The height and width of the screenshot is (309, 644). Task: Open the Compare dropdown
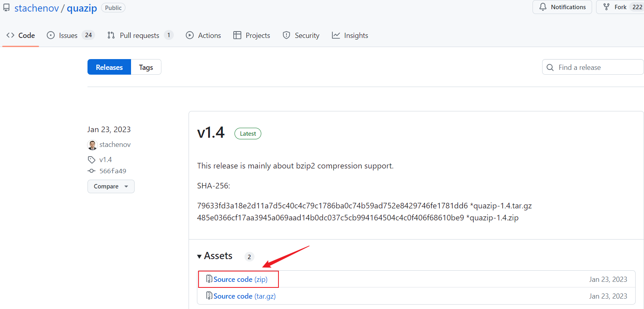coord(111,186)
